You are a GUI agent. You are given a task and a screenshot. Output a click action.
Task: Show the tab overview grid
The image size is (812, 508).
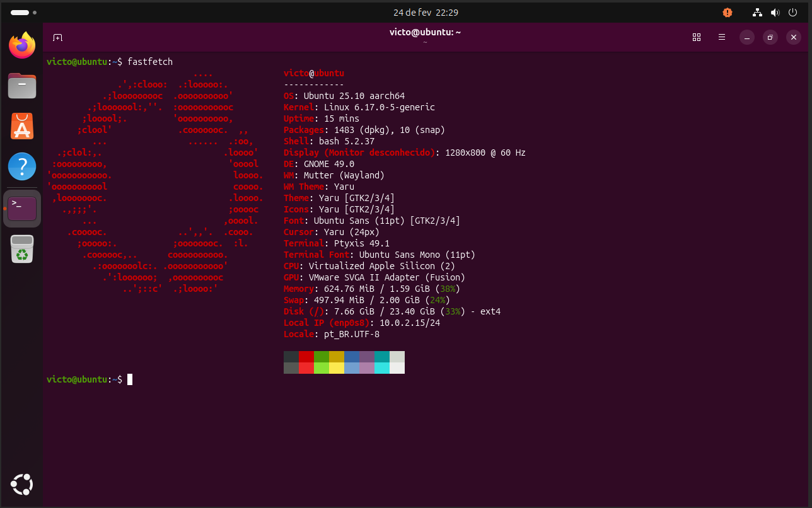[x=697, y=38]
